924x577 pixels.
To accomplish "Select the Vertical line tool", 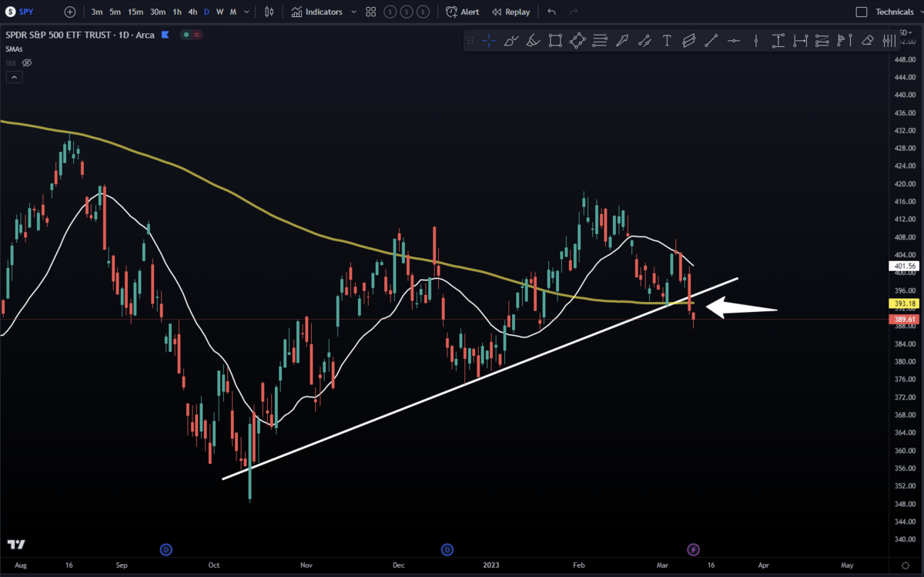I will 756,41.
